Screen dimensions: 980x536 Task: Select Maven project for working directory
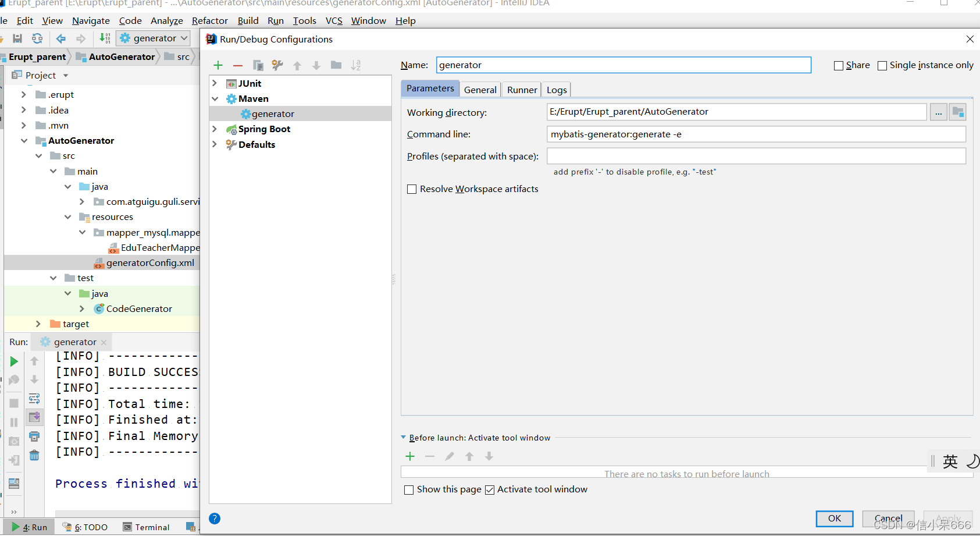(957, 112)
